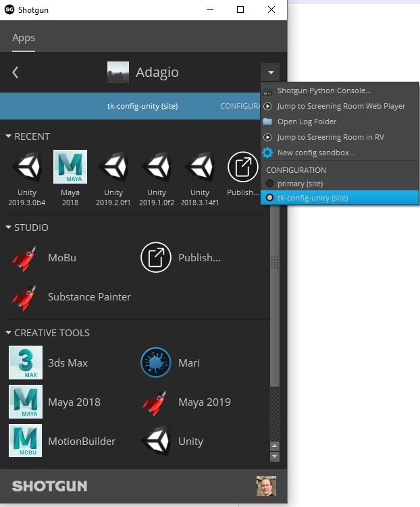Open Publish icon in Studio section
This screenshot has width=420, height=507.
(x=156, y=257)
